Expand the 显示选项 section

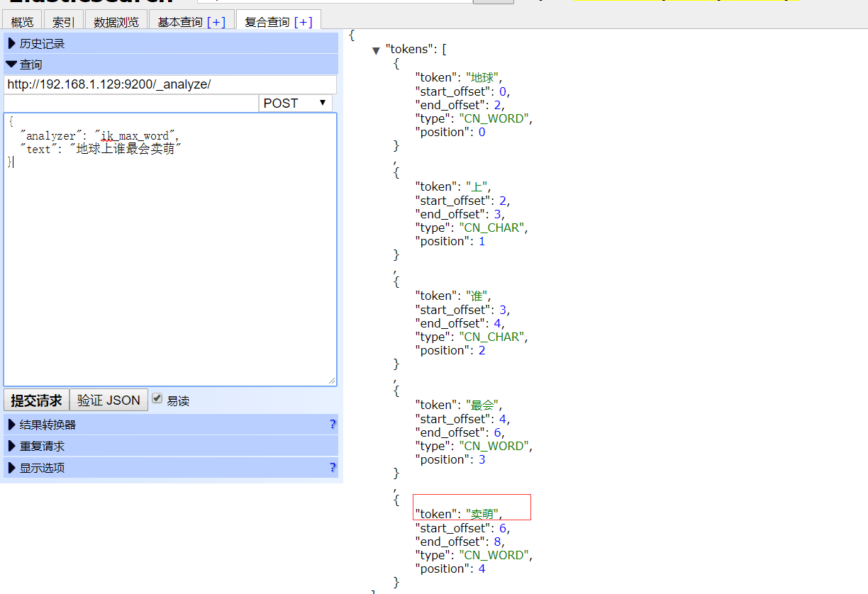(41, 468)
